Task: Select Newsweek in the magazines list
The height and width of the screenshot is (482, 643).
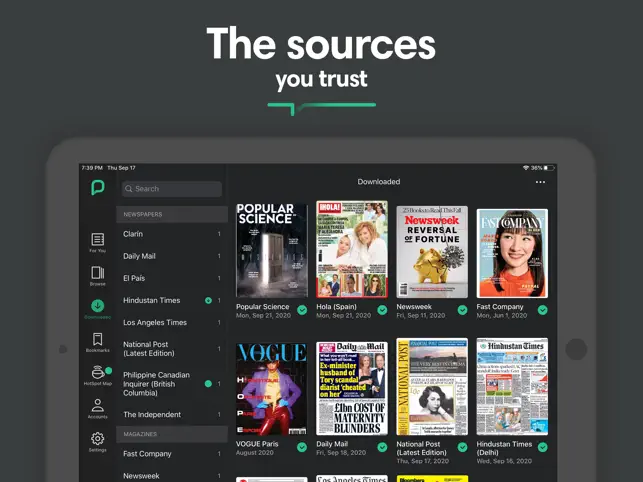Action: coord(172,475)
